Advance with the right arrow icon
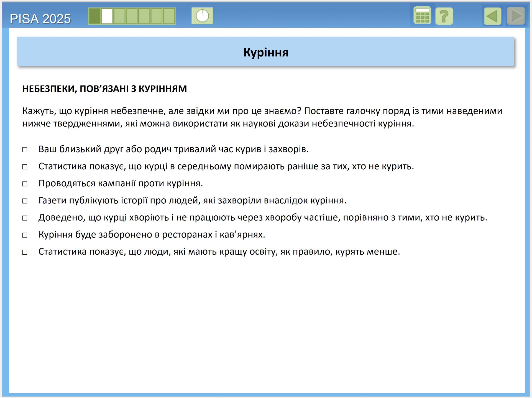The height and width of the screenshot is (398, 532). tap(516, 16)
